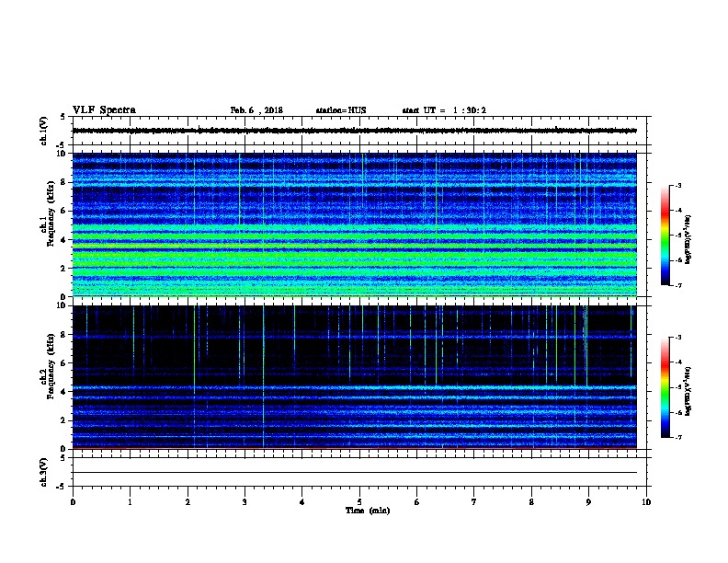
Task: Click the "-4" tick on ch.2 colorbar
Action: [677, 362]
